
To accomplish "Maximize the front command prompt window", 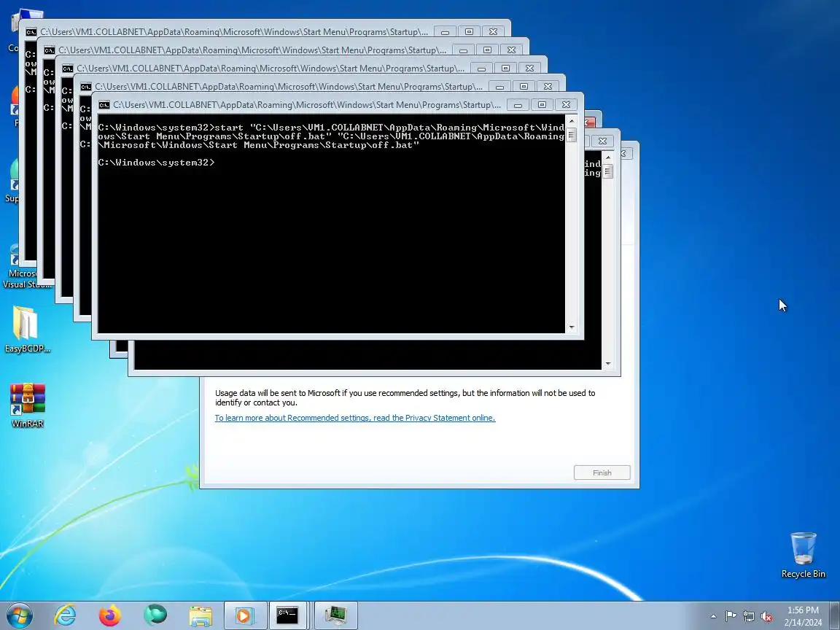I will 542,105.
